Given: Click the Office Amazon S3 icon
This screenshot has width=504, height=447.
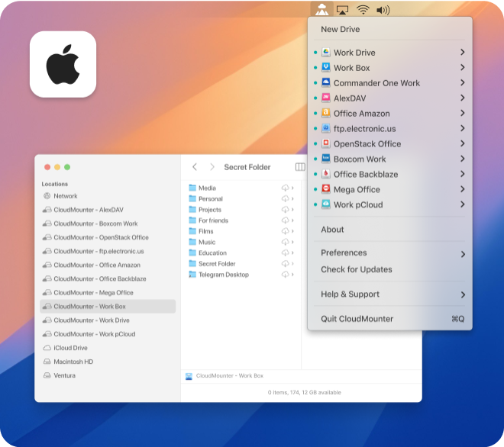Looking at the screenshot, I should tap(325, 113).
